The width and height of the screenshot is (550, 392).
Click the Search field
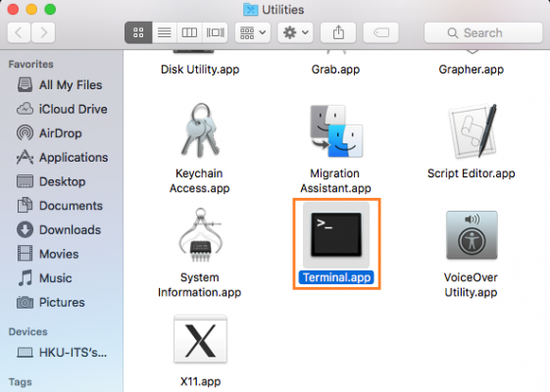coord(483,32)
